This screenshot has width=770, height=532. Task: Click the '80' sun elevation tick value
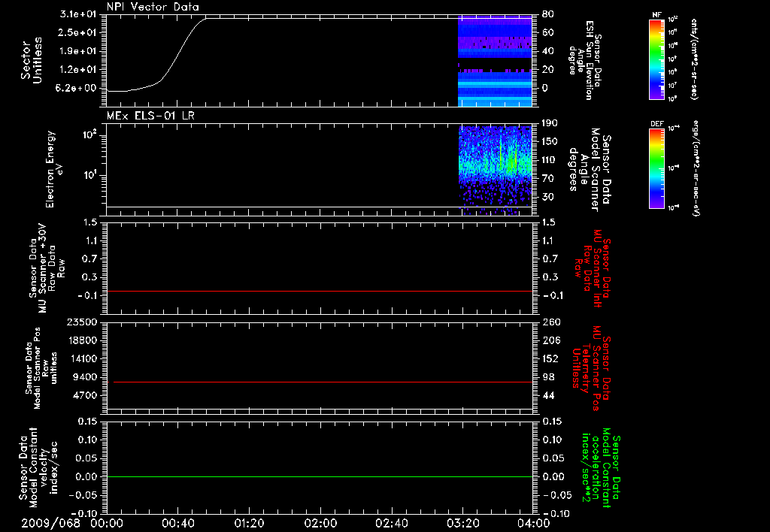tap(547, 14)
